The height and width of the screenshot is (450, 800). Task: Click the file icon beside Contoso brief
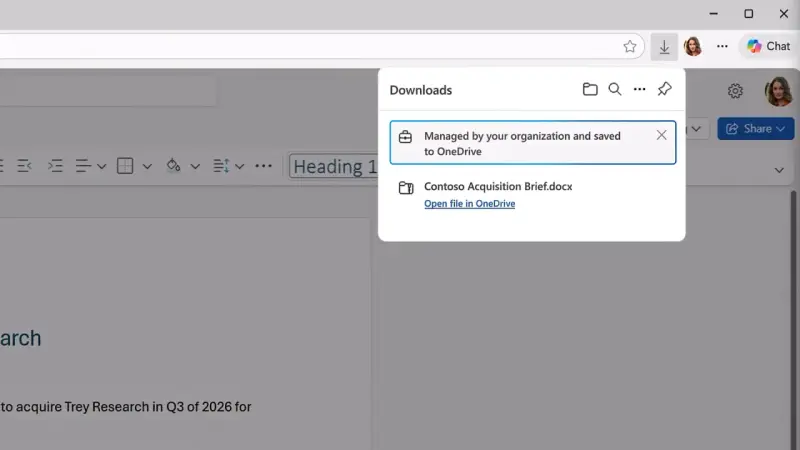click(x=406, y=188)
